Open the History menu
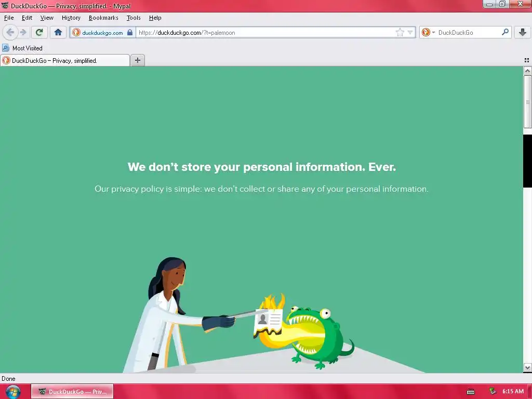This screenshot has height=399, width=532. [71, 18]
